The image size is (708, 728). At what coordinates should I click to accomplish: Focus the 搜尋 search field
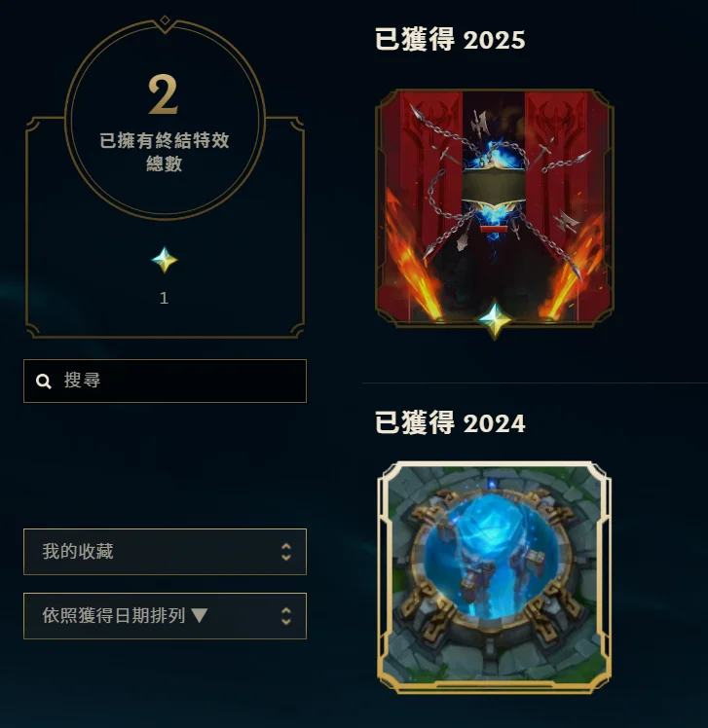tap(165, 381)
